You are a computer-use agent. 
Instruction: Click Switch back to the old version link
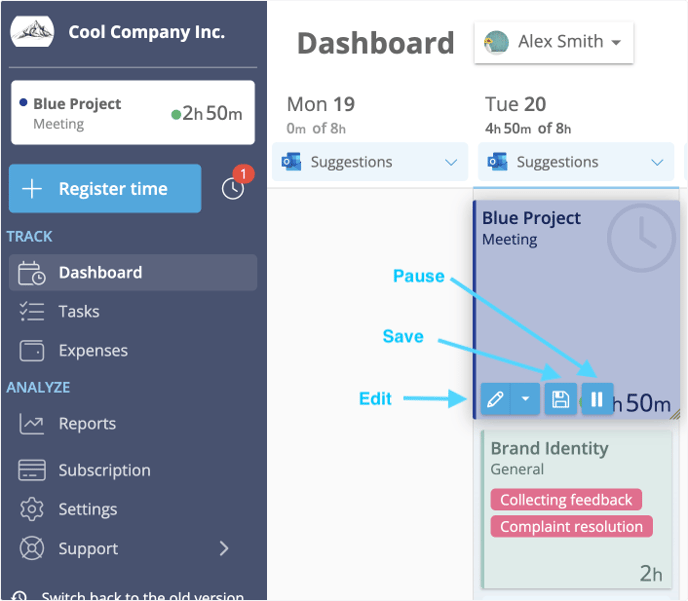tap(142, 596)
